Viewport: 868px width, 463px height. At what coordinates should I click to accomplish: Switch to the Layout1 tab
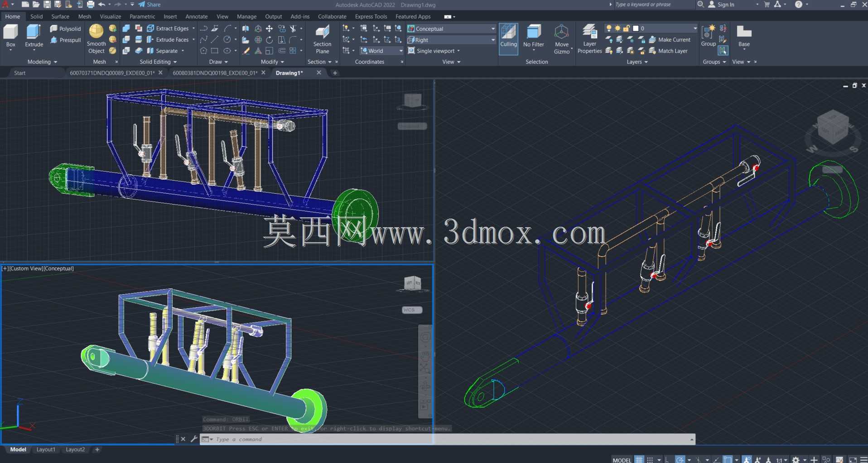(x=46, y=449)
